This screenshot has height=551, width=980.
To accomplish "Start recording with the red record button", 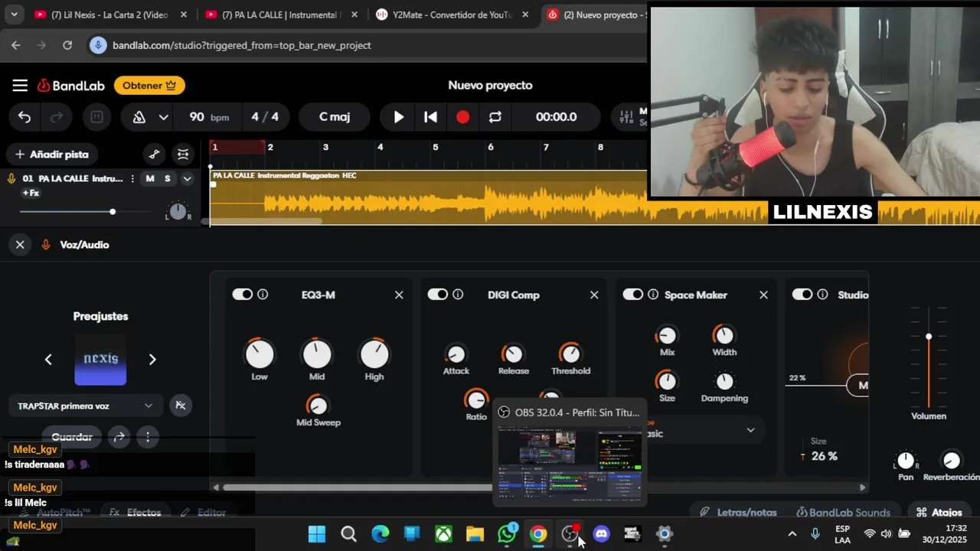I will (x=462, y=117).
